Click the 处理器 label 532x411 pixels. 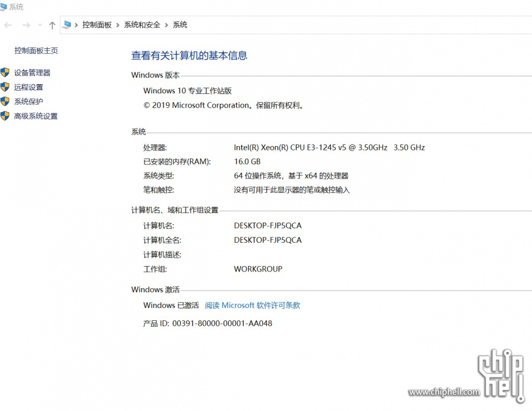(x=155, y=148)
